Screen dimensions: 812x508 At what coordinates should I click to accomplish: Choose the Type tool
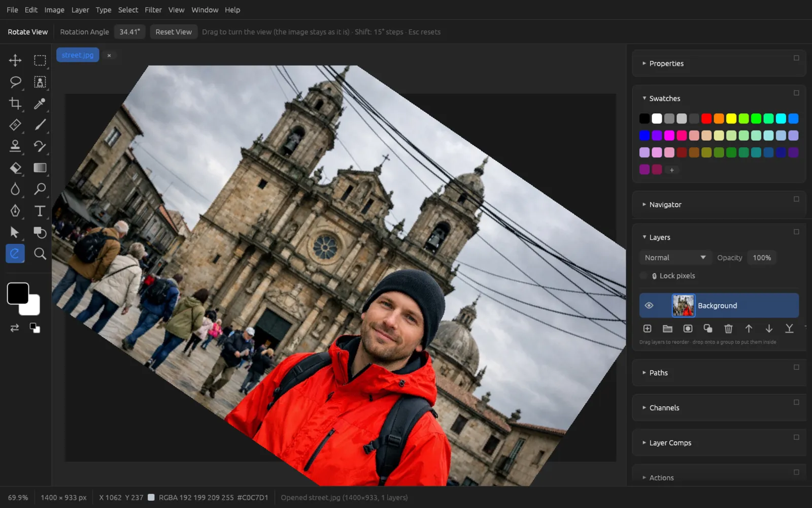click(x=40, y=211)
